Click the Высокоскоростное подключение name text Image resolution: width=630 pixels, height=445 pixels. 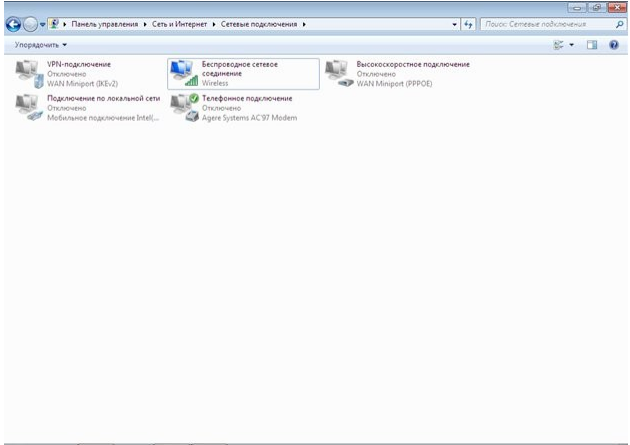[413, 64]
